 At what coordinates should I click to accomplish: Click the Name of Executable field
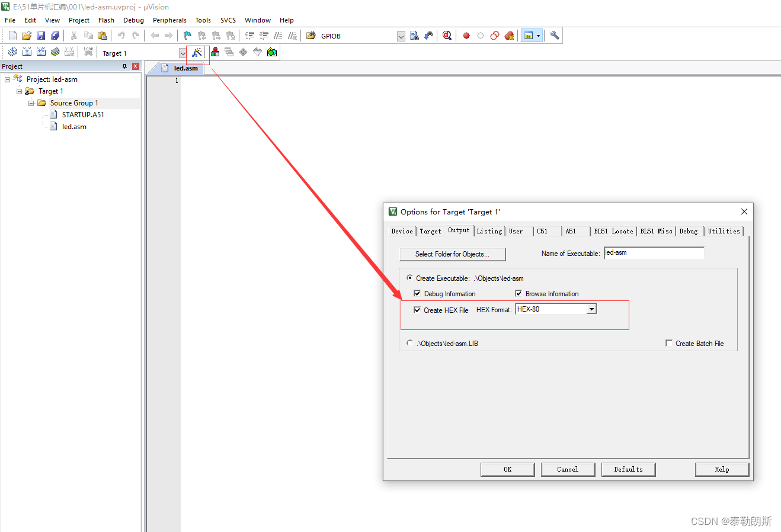(x=654, y=253)
